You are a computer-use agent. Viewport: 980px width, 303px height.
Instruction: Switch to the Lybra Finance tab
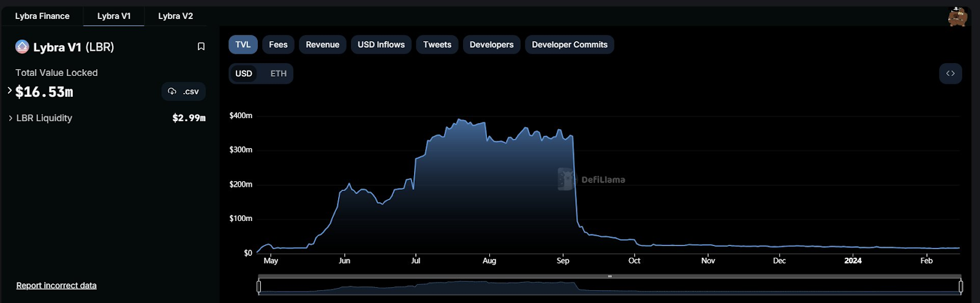[42, 16]
